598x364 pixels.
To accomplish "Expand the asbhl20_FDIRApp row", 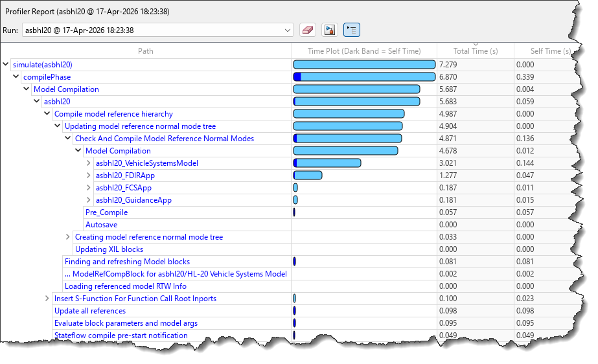I will coord(89,176).
